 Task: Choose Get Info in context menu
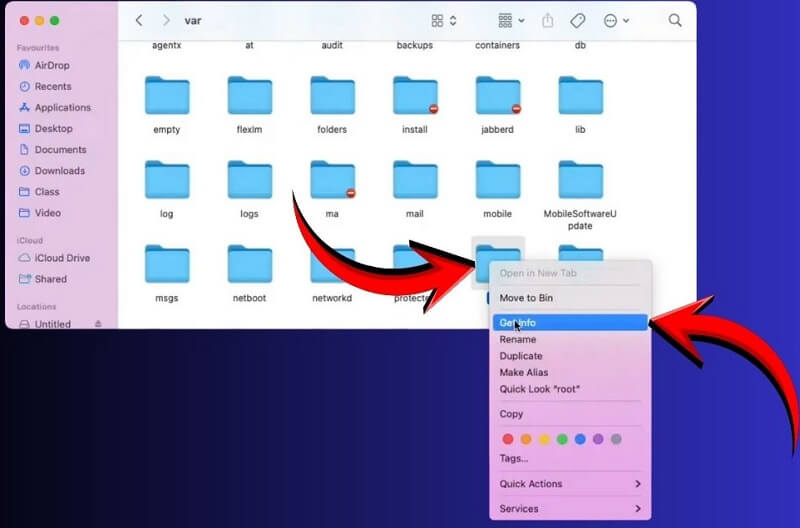pyautogui.click(x=570, y=322)
